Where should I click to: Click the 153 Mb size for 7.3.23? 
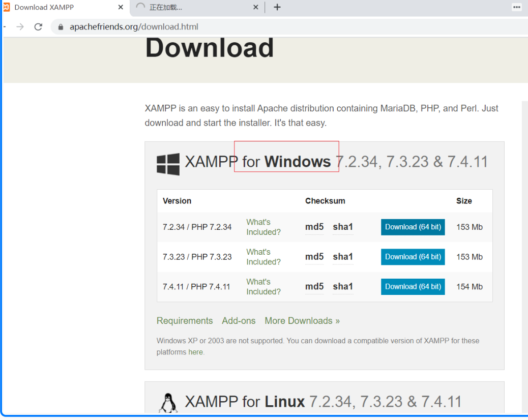[470, 257]
